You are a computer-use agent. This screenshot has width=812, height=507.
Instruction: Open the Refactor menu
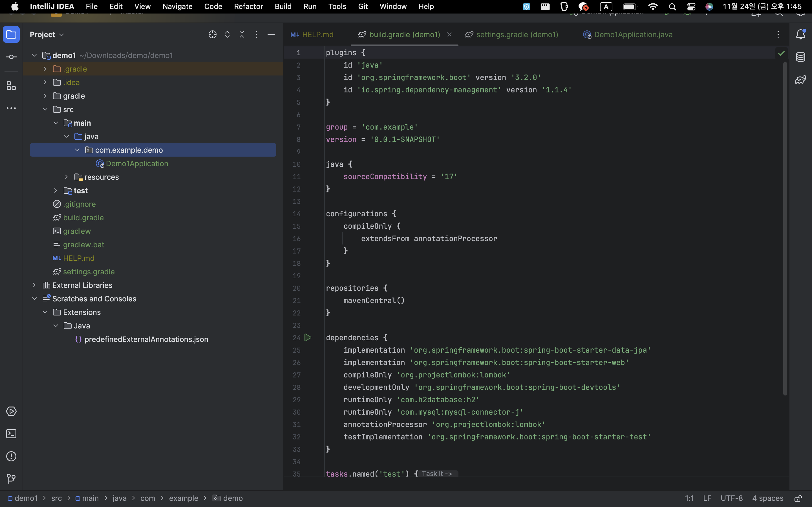point(248,6)
